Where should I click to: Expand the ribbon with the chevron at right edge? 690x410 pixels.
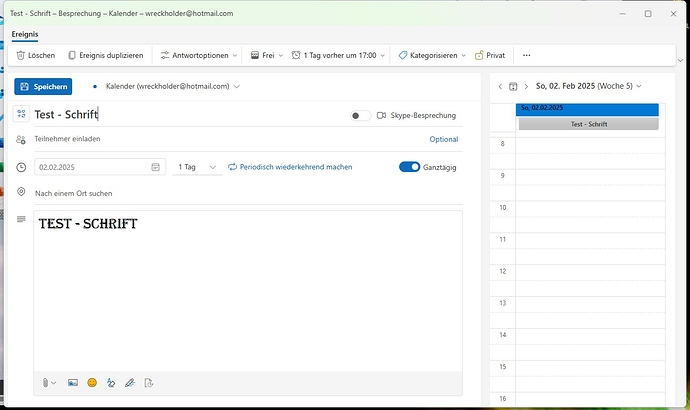[680, 60]
